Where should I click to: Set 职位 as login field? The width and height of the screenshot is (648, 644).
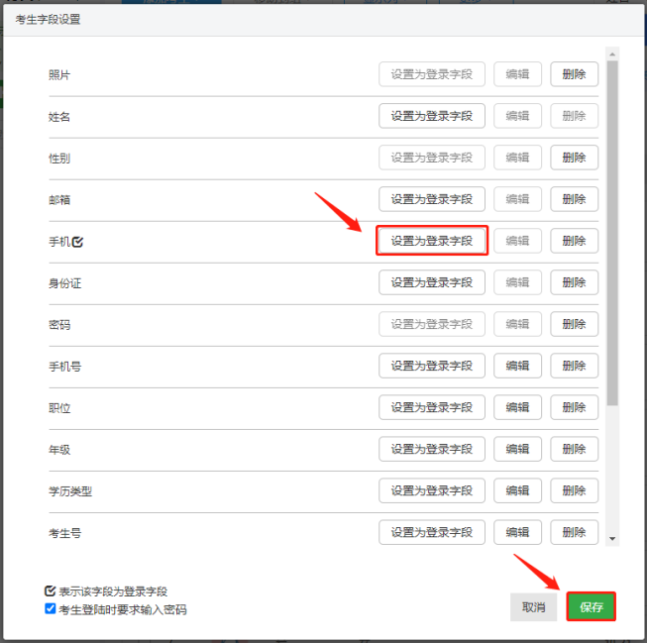pyautogui.click(x=432, y=407)
